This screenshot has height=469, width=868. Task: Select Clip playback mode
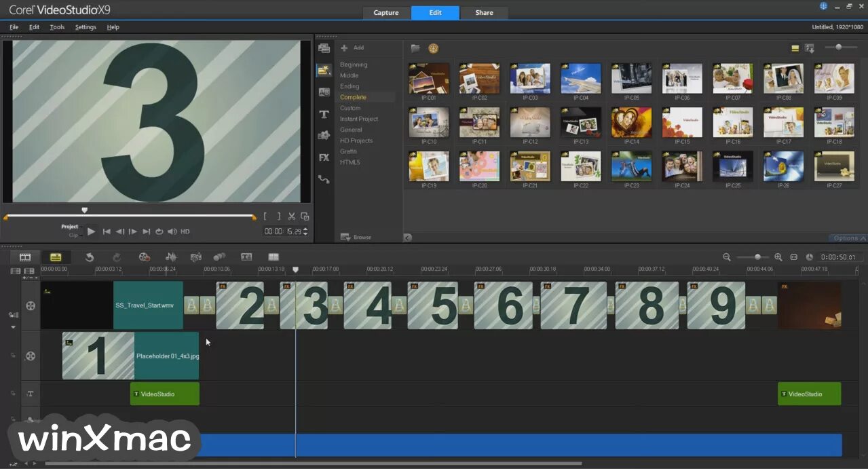click(73, 235)
